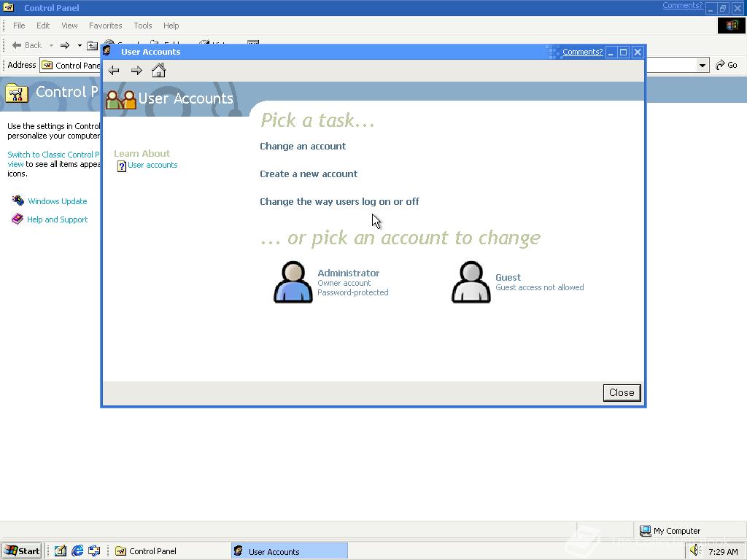Viewport: 747px width, 560px height.
Task: Select the Guest account picture
Action: tap(471, 282)
